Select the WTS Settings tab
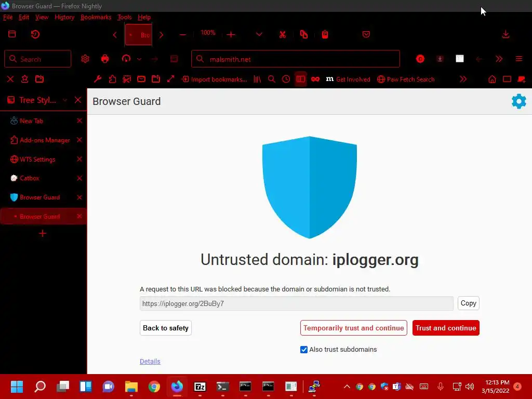Image resolution: width=532 pixels, height=399 pixels. (x=44, y=159)
